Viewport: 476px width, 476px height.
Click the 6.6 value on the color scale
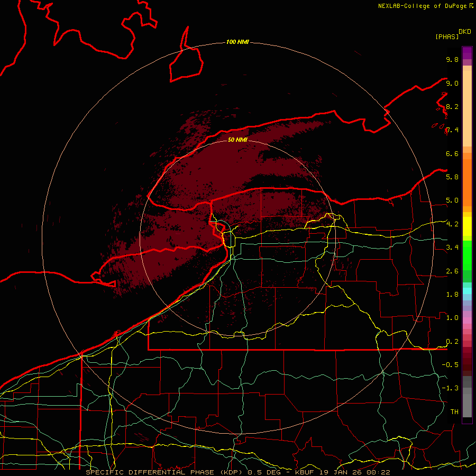(x=452, y=153)
